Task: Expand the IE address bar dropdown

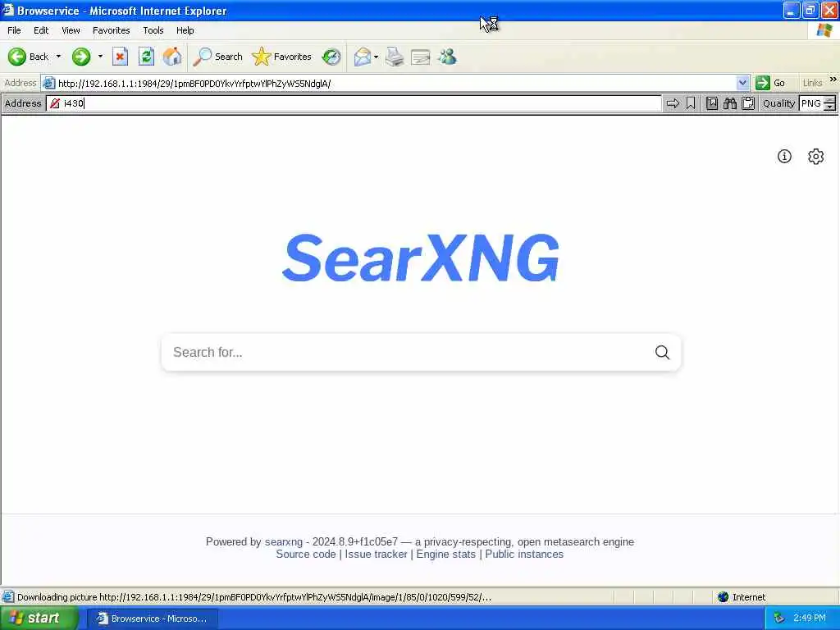Action: [742, 83]
